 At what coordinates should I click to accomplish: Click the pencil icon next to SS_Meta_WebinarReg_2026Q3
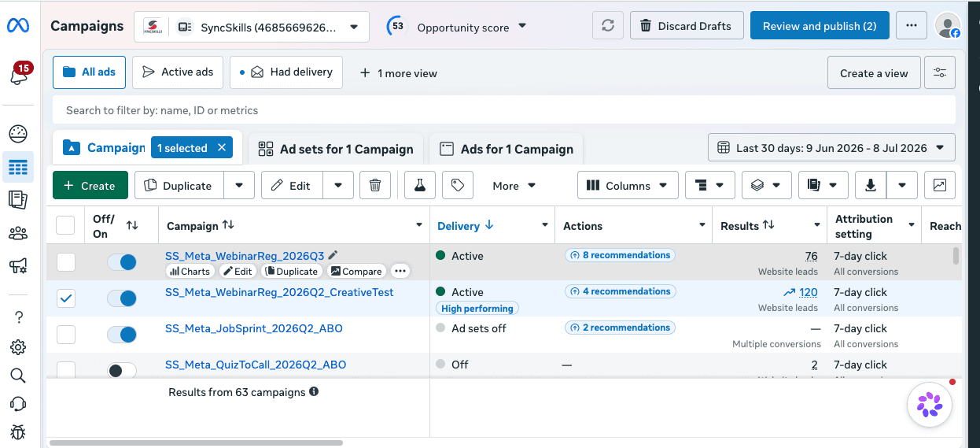[333, 255]
